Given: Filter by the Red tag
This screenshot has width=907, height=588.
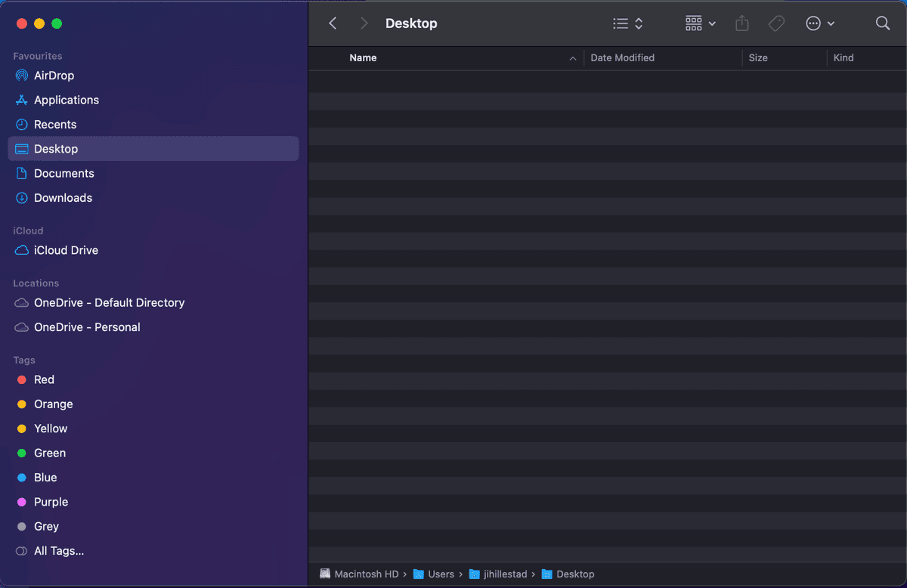Looking at the screenshot, I should 44,379.
